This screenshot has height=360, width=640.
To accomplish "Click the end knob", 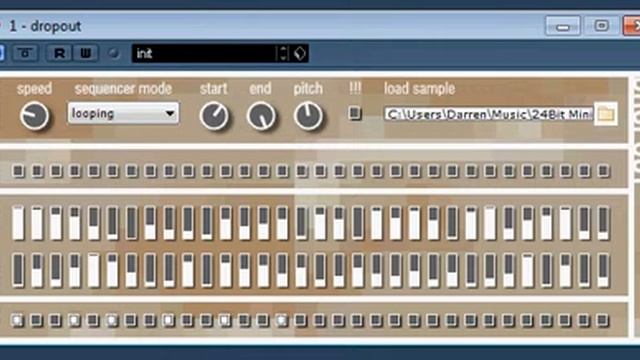I will point(261,116).
